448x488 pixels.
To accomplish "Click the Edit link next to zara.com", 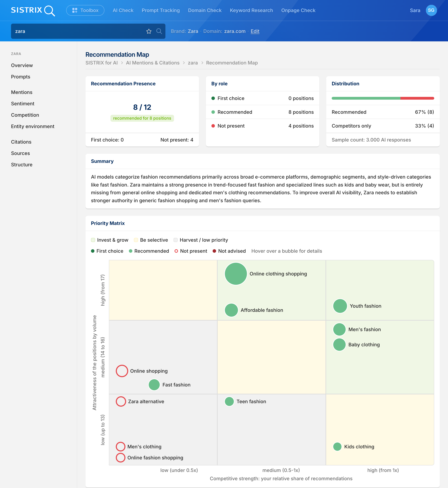I will [x=255, y=31].
